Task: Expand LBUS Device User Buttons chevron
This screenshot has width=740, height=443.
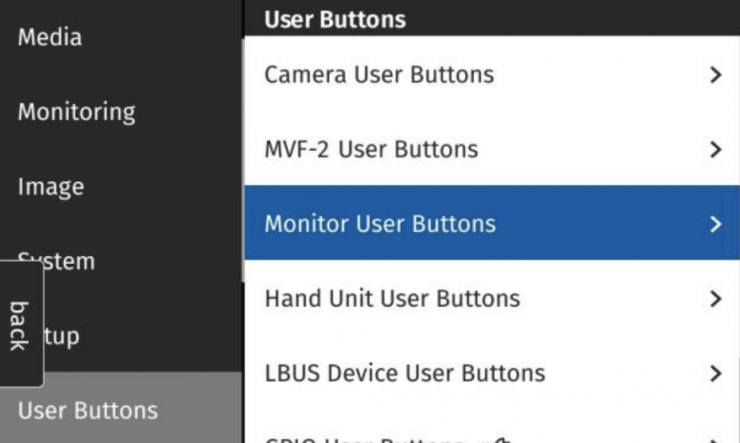Action: [715, 374]
